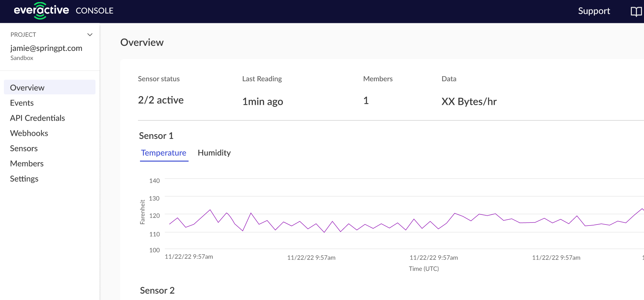This screenshot has width=644, height=300.
Task: Click the 2/2 active sensor status
Action: point(161,100)
